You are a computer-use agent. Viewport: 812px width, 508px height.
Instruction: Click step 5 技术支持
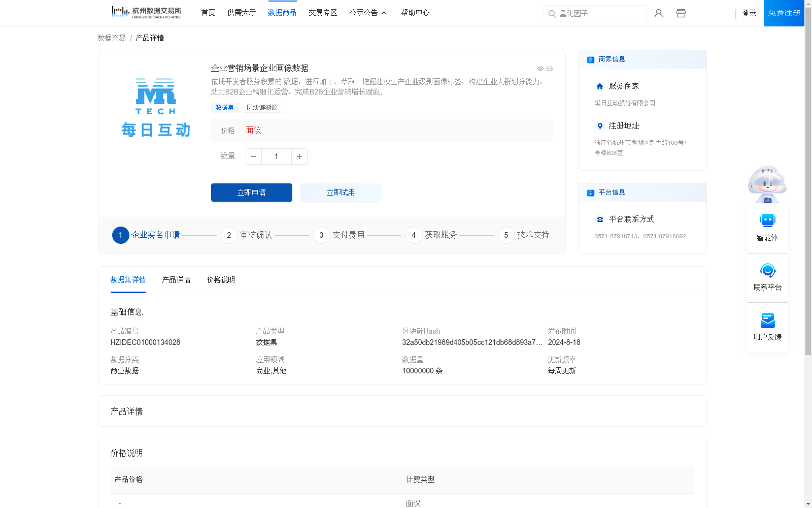click(524, 235)
